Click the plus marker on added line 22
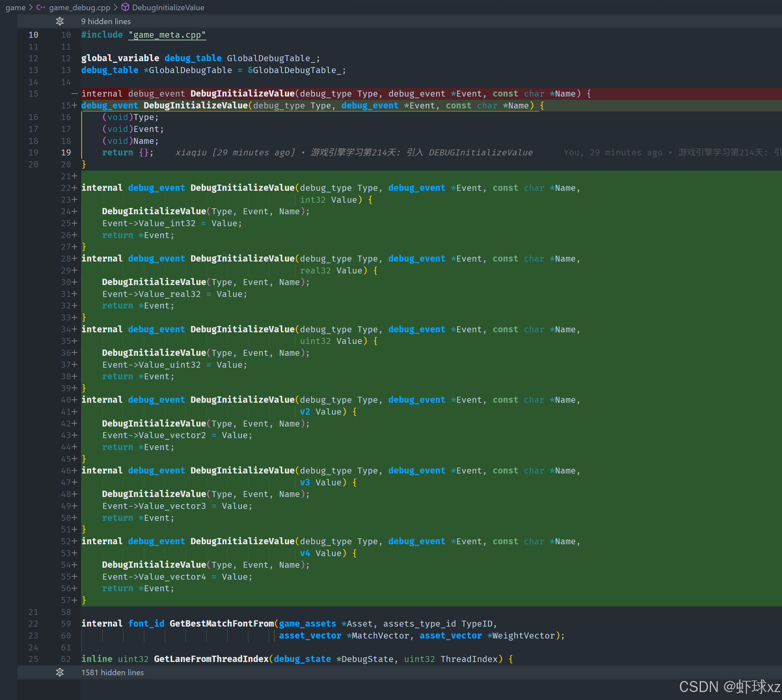This screenshot has width=782, height=700. tap(74, 188)
